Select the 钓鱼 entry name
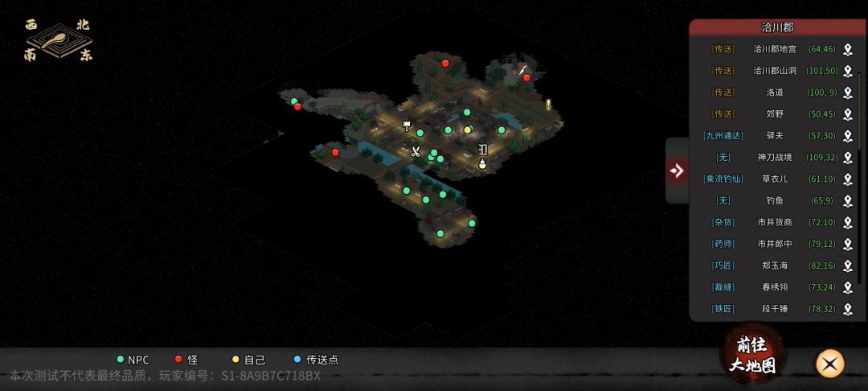868x391 pixels. coord(775,200)
